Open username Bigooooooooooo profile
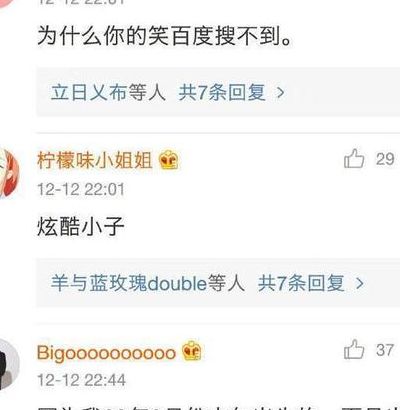The width and height of the screenshot is (400, 410). [106, 353]
